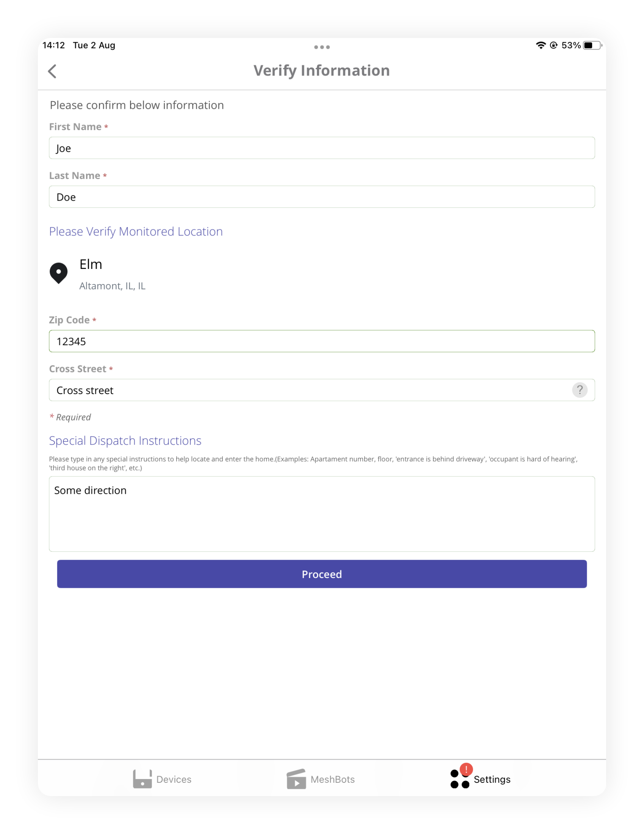The width and height of the screenshot is (644, 834).
Task: Focus the Zip Code field
Action: click(x=322, y=341)
